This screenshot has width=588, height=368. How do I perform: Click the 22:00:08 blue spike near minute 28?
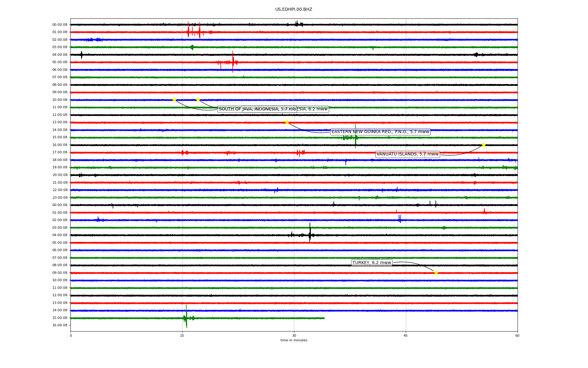coord(277,190)
